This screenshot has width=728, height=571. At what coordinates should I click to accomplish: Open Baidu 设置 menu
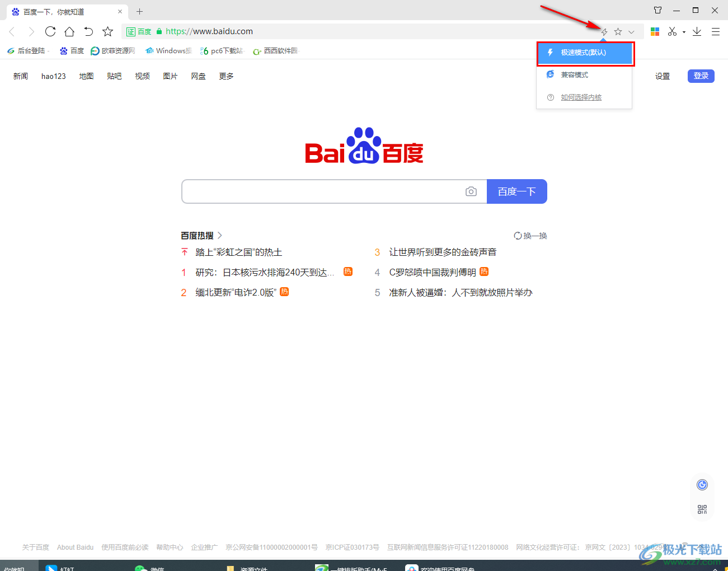click(663, 76)
